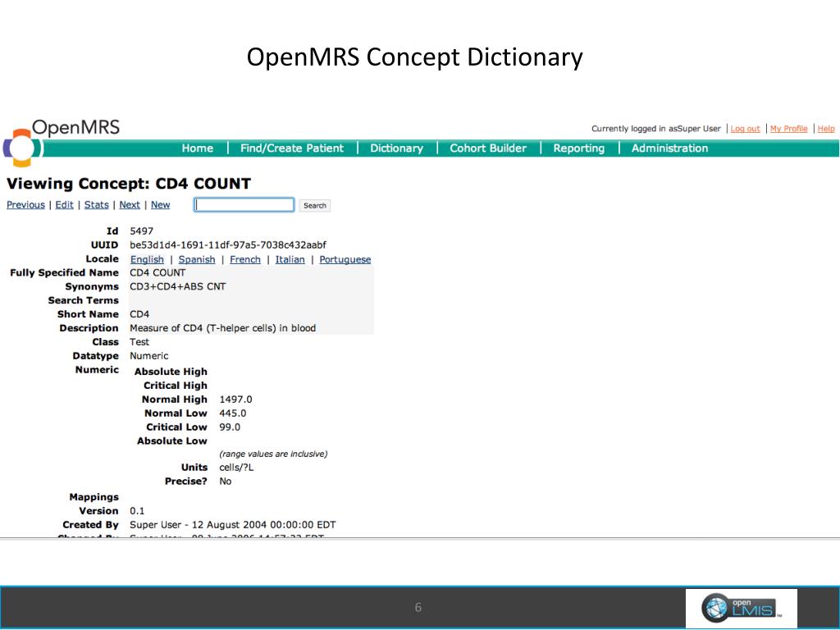Edit the CD4 COUNT concept

tap(64, 204)
